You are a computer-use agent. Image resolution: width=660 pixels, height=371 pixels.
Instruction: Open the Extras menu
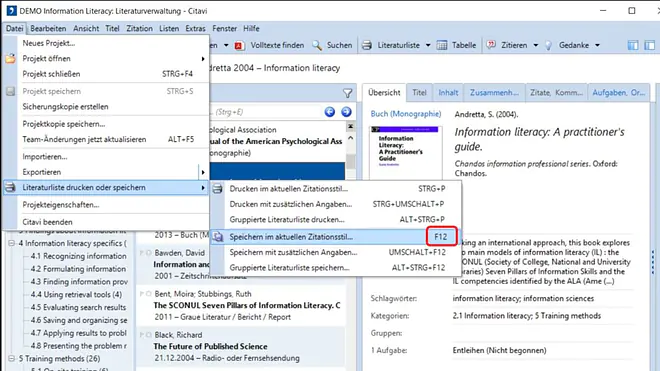click(x=195, y=29)
